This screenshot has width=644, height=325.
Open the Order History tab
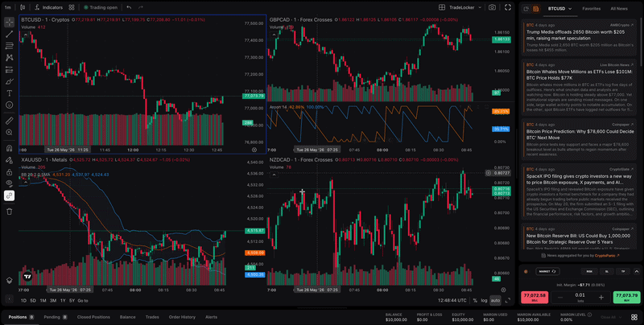click(x=182, y=317)
